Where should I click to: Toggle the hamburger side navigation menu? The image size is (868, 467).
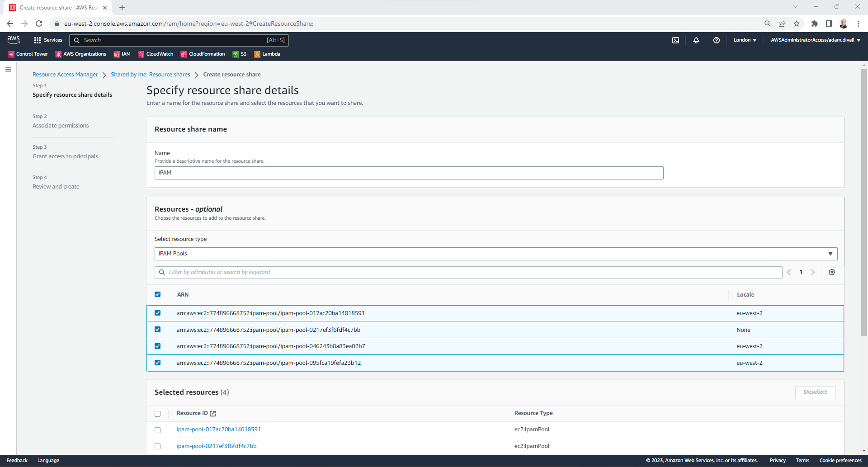click(8, 69)
